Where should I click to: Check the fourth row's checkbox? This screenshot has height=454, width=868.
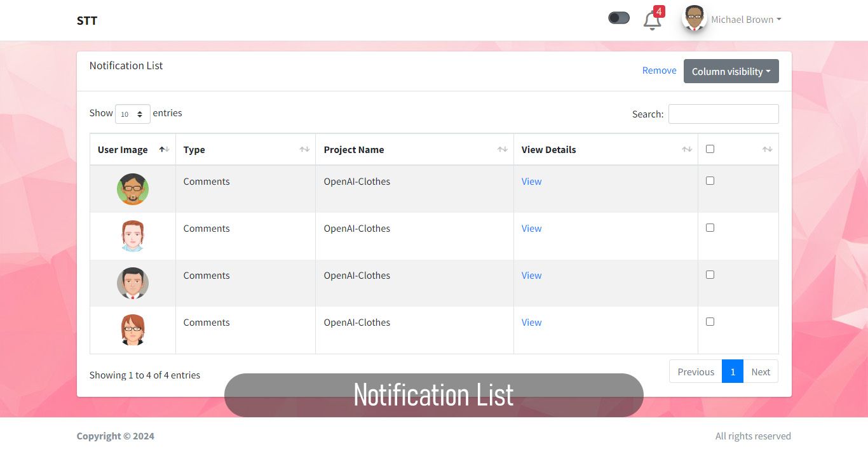point(710,321)
